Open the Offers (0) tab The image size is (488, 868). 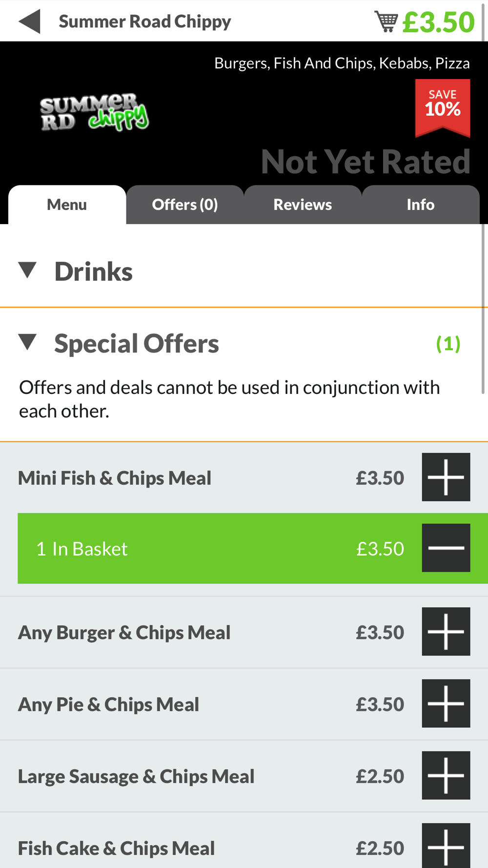(x=185, y=205)
